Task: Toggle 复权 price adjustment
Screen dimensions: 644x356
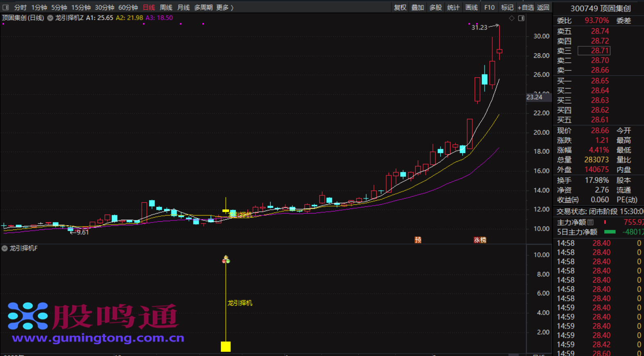Action: pyautogui.click(x=400, y=7)
